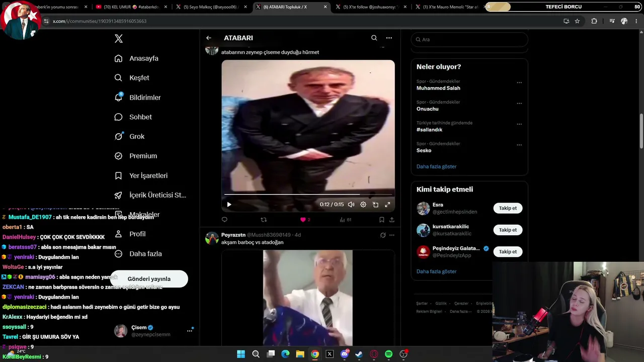The height and width of the screenshot is (362, 644).
Task: Bookmark the first video post
Action: click(x=382, y=220)
